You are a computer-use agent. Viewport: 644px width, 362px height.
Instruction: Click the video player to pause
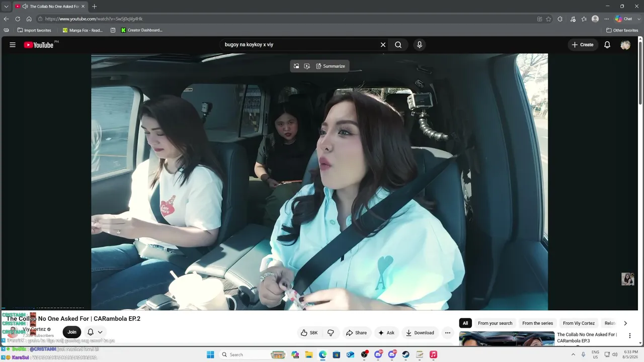click(319, 182)
